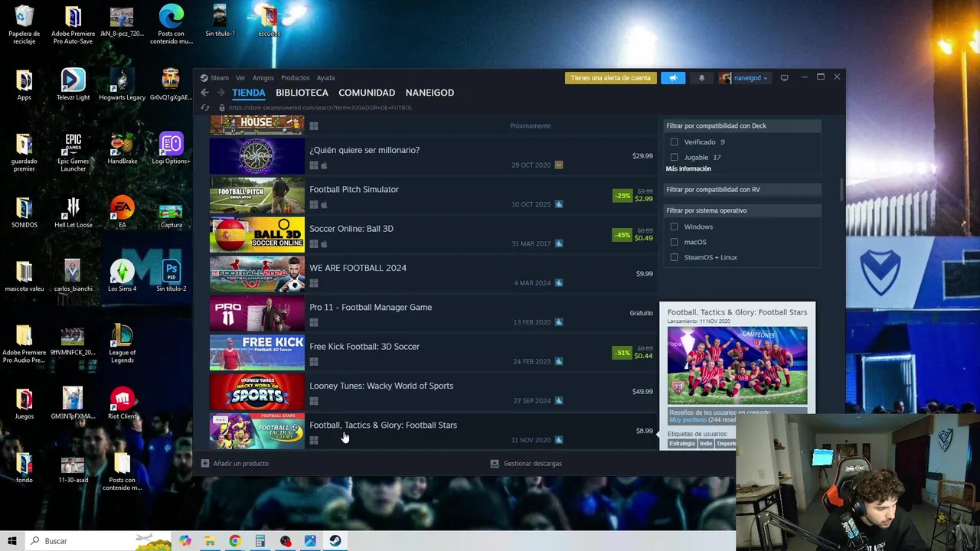The width and height of the screenshot is (980, 551).
Task: Collapse 'Filtrar por compatibilidad con Deck' section
Action: [x=742, y=126]
